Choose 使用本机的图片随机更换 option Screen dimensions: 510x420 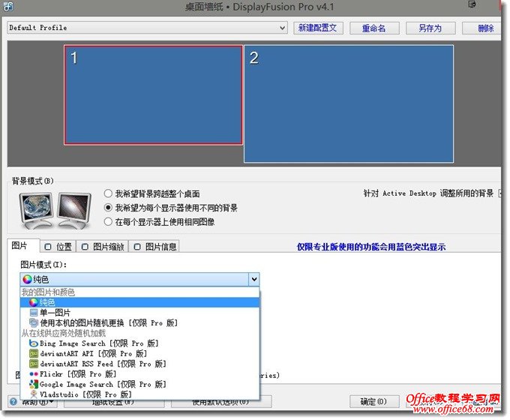(139, 322)
